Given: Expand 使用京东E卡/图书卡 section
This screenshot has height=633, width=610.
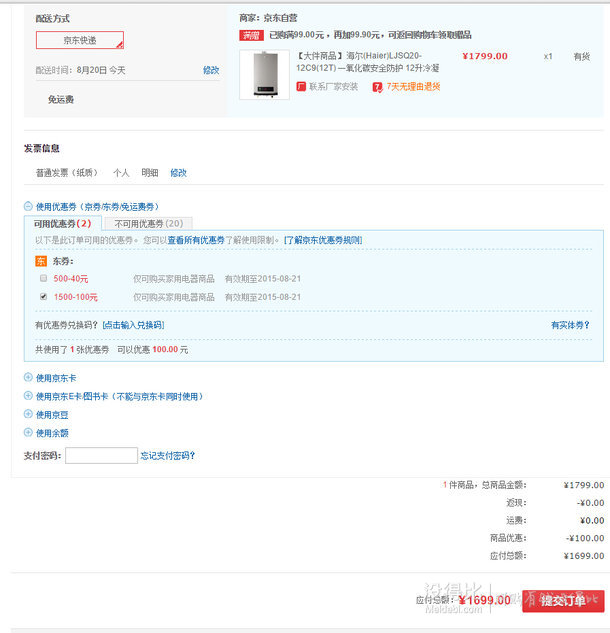Looking at the screenshot, I should [x=28, y=396].
